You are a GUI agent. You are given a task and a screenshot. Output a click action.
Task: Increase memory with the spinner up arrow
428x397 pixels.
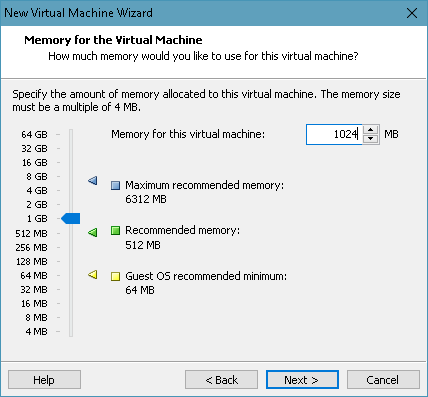[x=371, y=130]
